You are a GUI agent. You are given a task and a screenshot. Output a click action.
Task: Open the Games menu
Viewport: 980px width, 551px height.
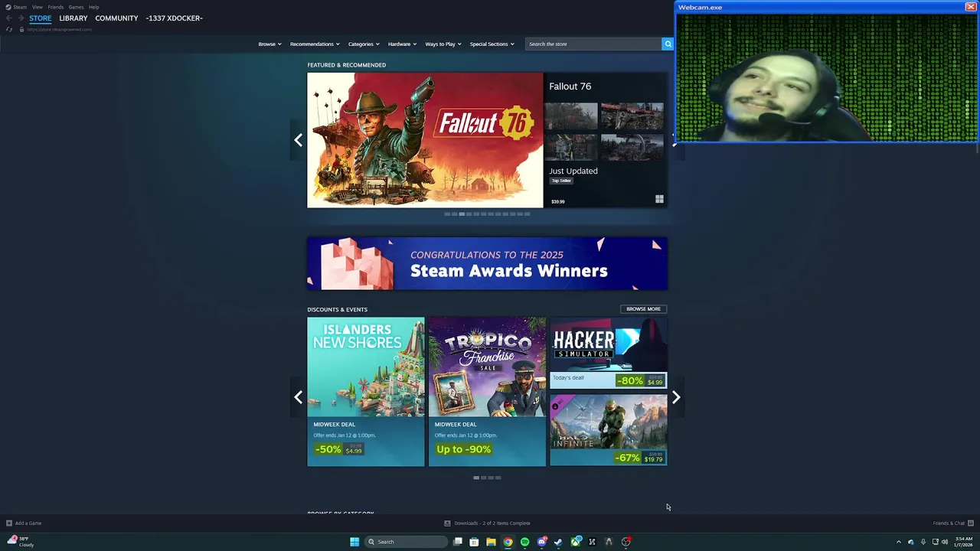[76, 7]
